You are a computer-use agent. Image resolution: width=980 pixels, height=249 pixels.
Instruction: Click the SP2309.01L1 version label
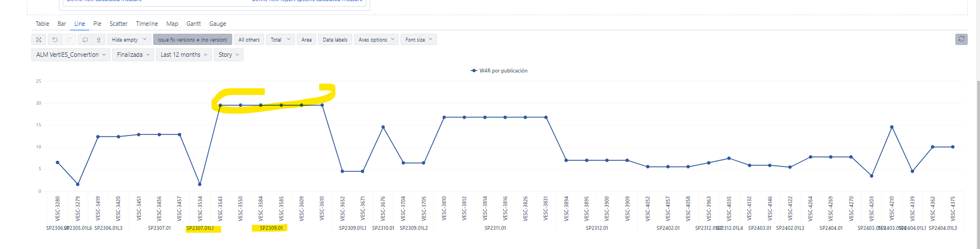click(x=353, y=228)
